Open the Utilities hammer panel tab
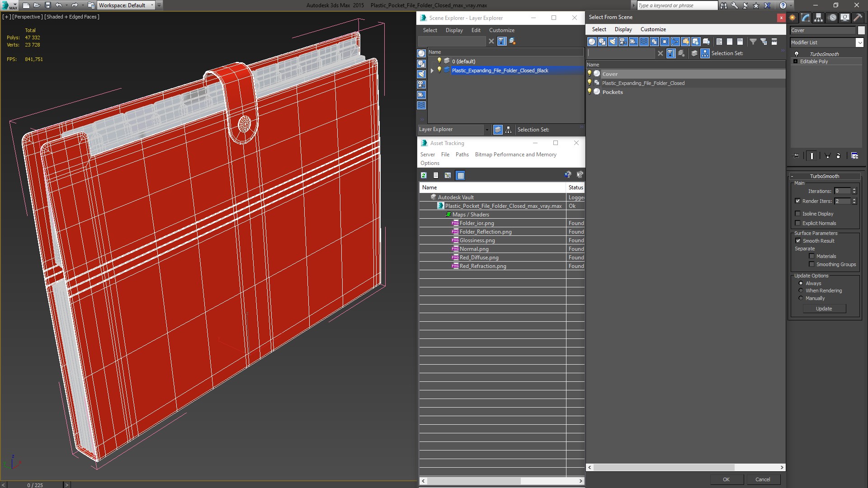The height and width of the screenshot is (488, 868). 858,18
